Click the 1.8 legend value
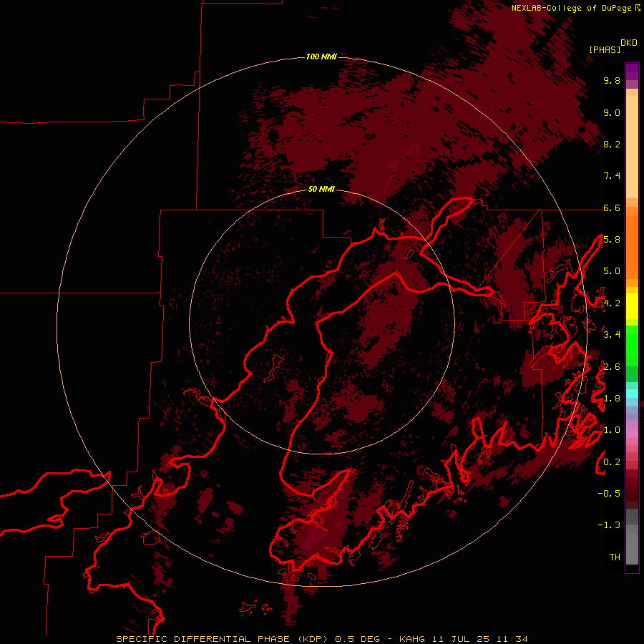The width and height of the screenshot is (644, 644). 612,399
